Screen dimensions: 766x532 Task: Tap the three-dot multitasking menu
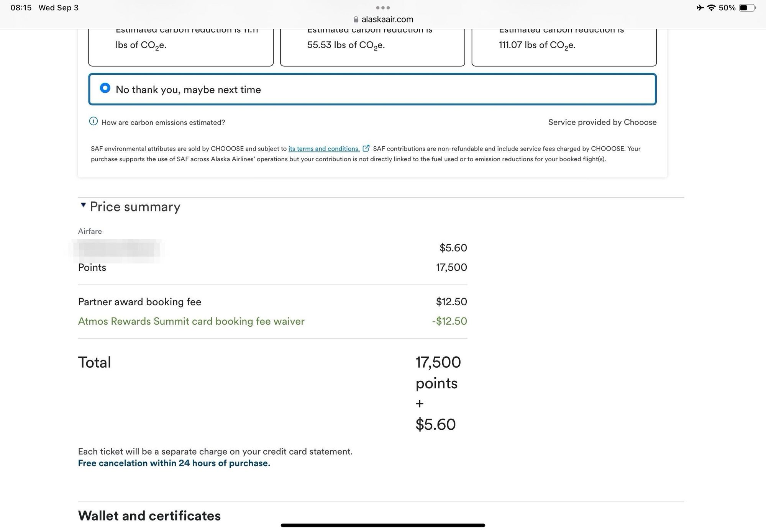383,8
